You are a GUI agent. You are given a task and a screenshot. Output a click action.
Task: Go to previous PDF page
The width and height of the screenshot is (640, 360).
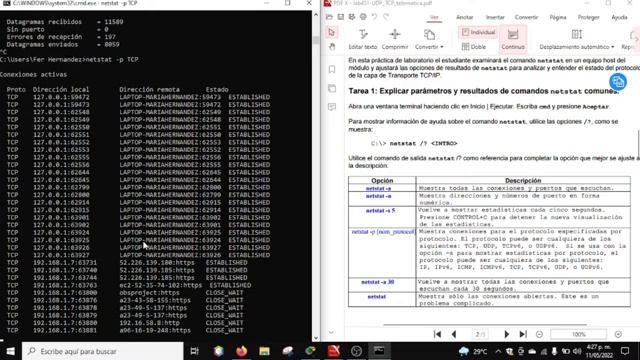(x=454, y=334)
